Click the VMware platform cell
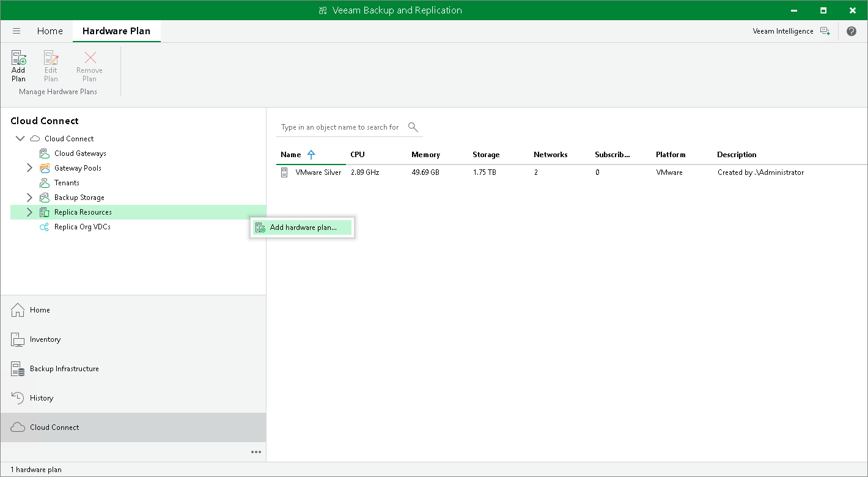868x477 pixels. pyautogui.click(x=669, y=172)
